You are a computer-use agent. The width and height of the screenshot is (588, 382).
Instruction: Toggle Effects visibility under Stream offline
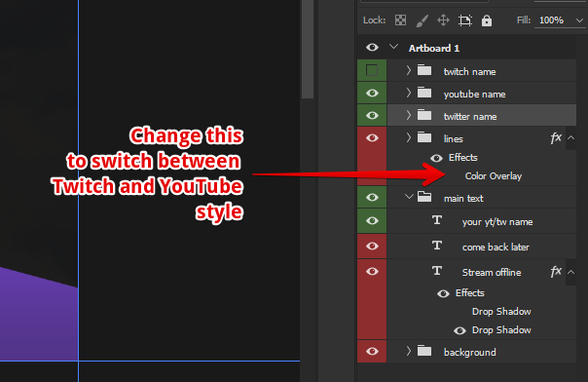coord(443,293)
